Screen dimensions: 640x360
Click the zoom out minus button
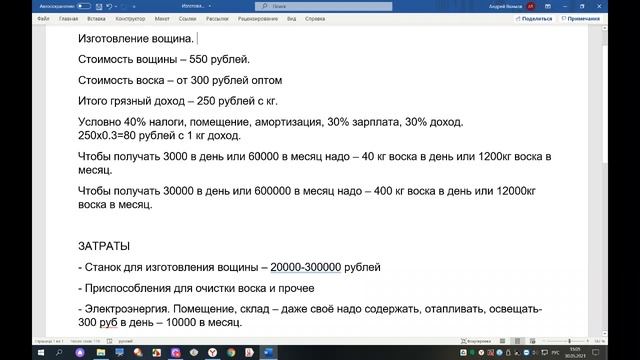(544, 341)
